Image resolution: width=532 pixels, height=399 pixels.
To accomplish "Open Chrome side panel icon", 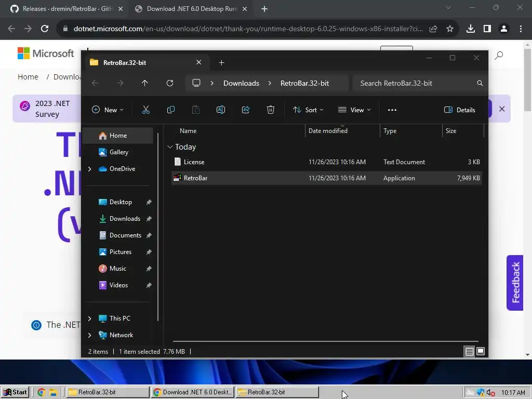I will tap(487, 29).
